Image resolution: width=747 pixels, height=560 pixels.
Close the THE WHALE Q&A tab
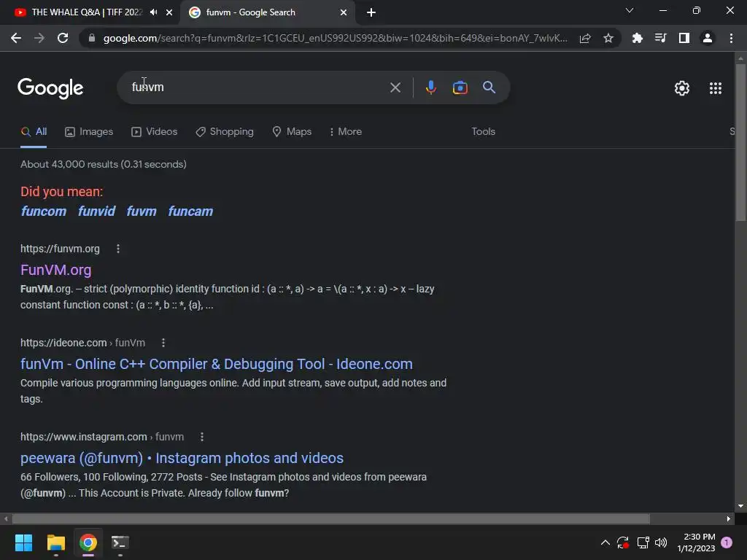point(169,12)
